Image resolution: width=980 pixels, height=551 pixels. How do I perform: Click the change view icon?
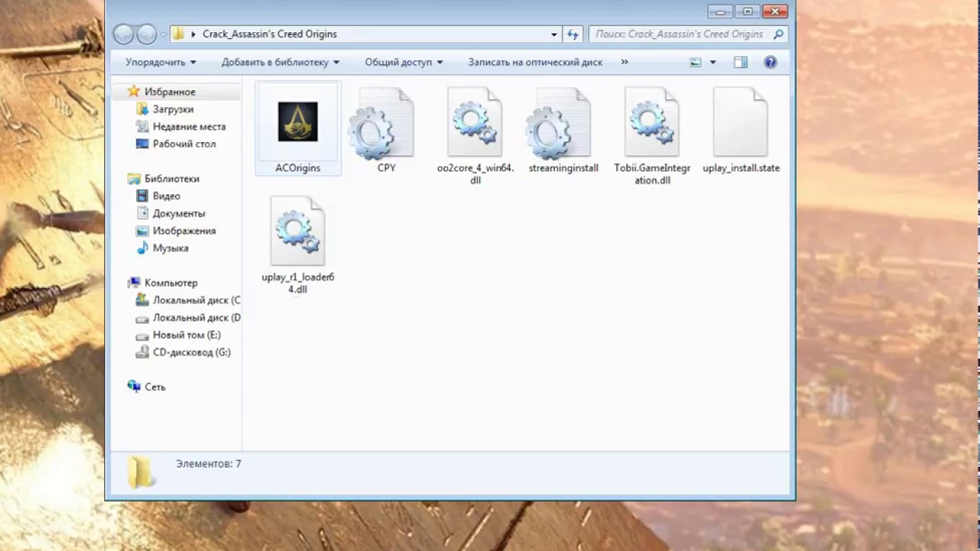pos(695,62)
